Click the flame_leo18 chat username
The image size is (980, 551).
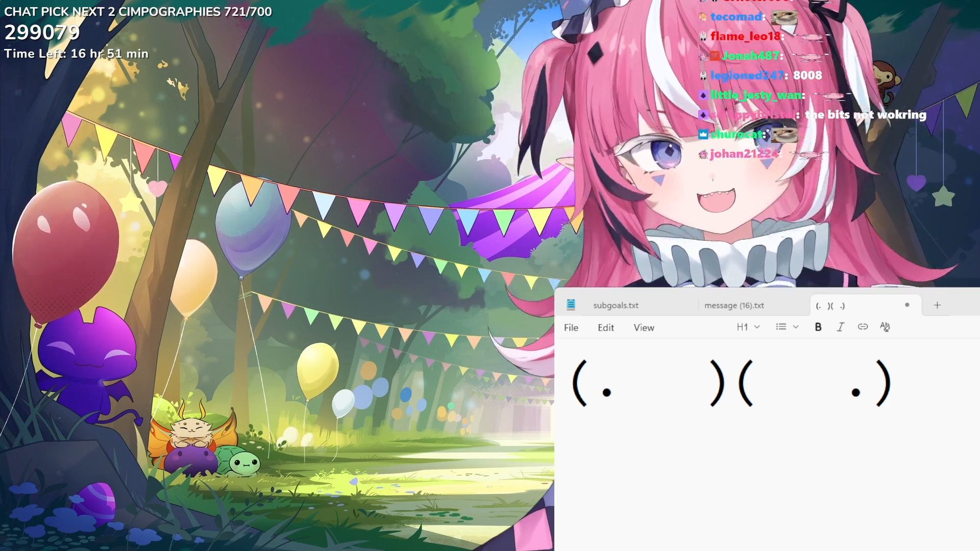point(745,36)
